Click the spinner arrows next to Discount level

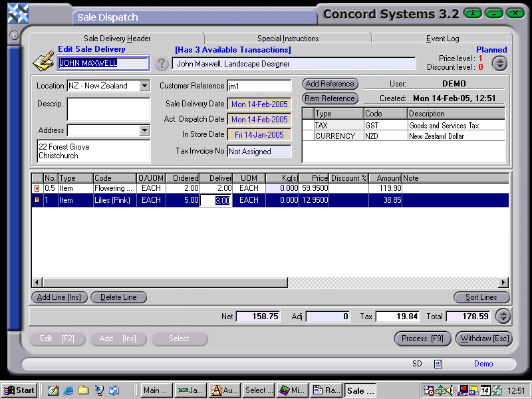[x=499, y=63]
